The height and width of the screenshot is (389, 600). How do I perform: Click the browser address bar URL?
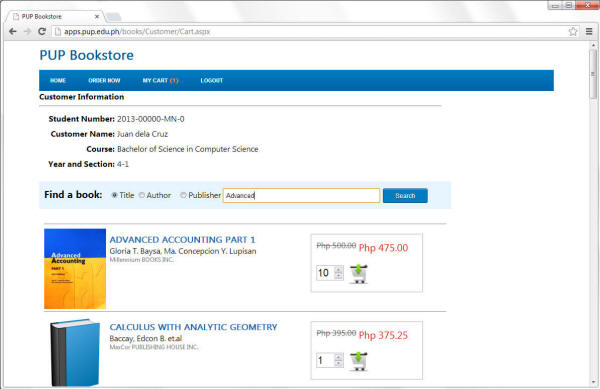pos(137,31)
